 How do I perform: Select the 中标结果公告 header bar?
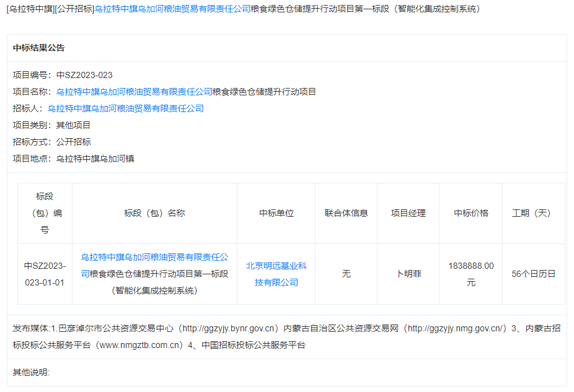(x=38, y=46)
